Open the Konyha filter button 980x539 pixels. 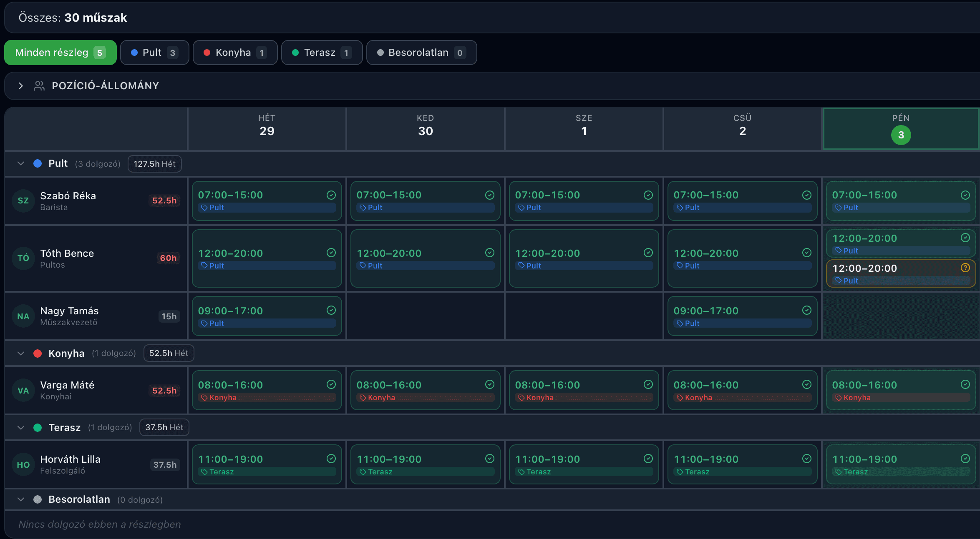(x=235, y=53)
